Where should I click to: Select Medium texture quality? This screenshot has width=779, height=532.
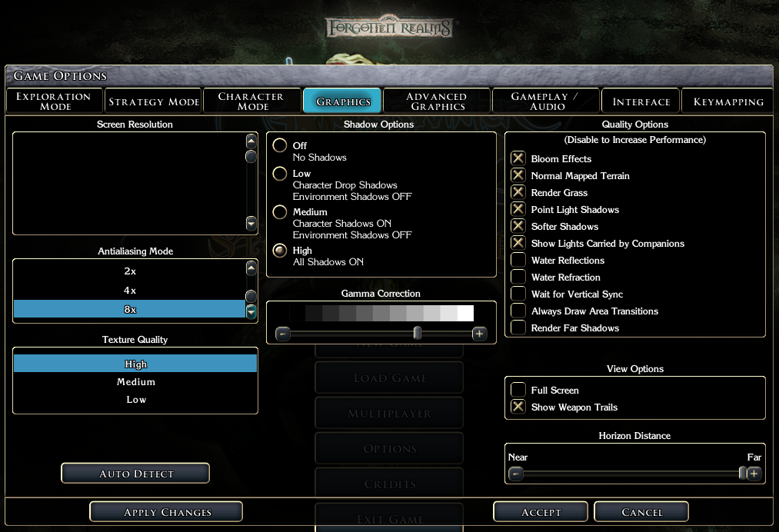[x=135, y=381]
